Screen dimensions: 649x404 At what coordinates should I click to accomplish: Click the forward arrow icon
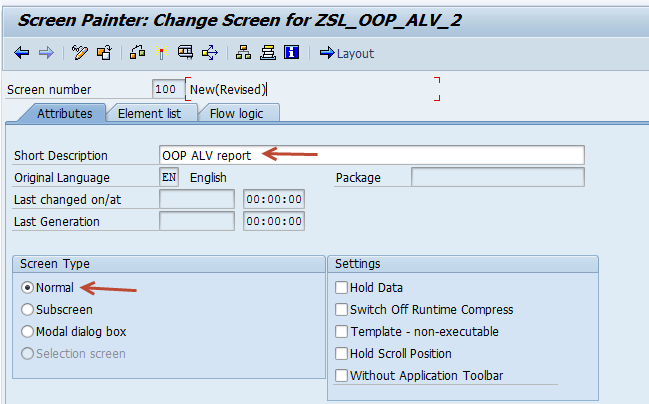[46, 53]
